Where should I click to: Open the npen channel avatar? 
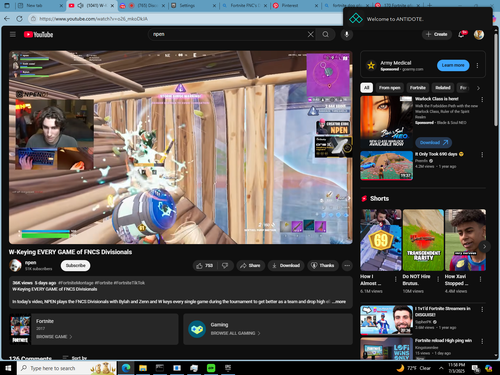(15, 265)
